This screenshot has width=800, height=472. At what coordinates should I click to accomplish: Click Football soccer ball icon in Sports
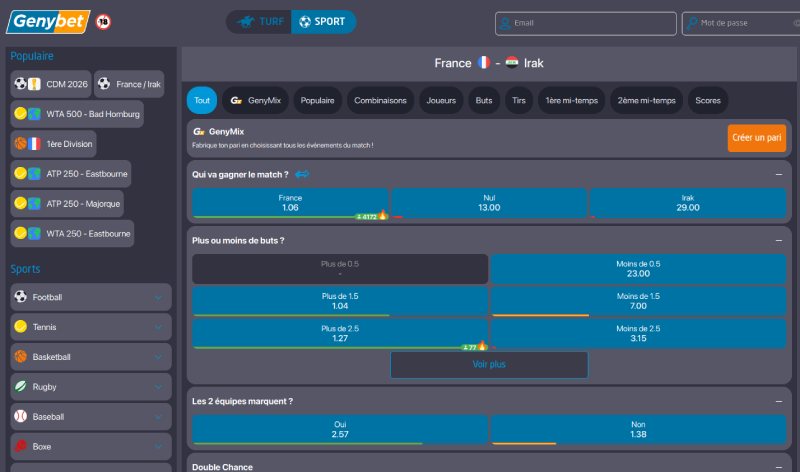pyautogui.click(x=20, y=296)
